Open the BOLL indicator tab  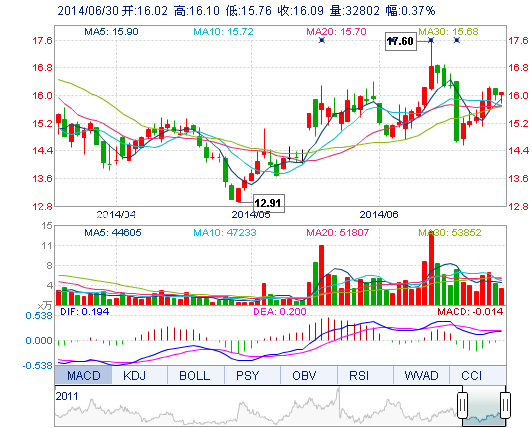tap(196, 375)
